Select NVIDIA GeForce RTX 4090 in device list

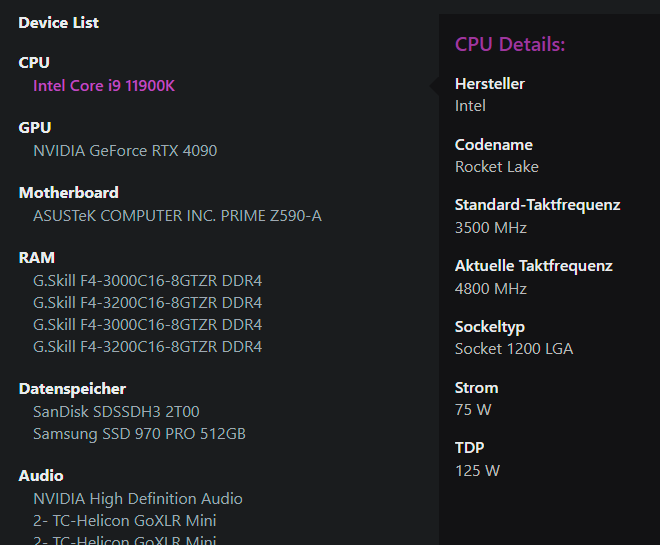(x=125, y=151)
